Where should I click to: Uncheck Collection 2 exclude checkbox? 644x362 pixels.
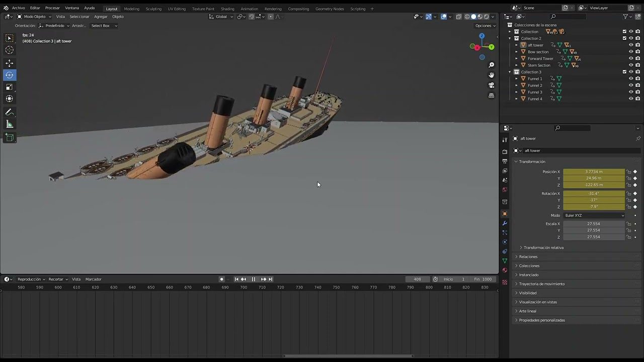click(624, 38)
